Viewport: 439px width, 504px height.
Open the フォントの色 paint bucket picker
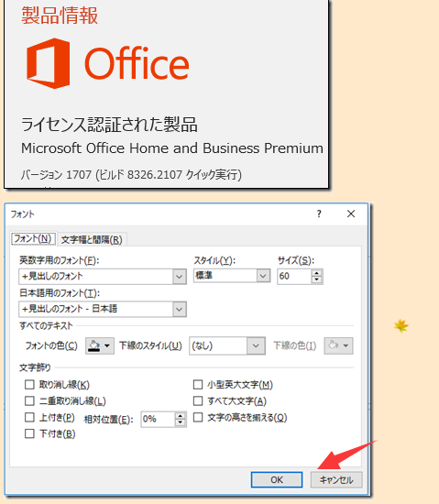(x=100, y=345)
